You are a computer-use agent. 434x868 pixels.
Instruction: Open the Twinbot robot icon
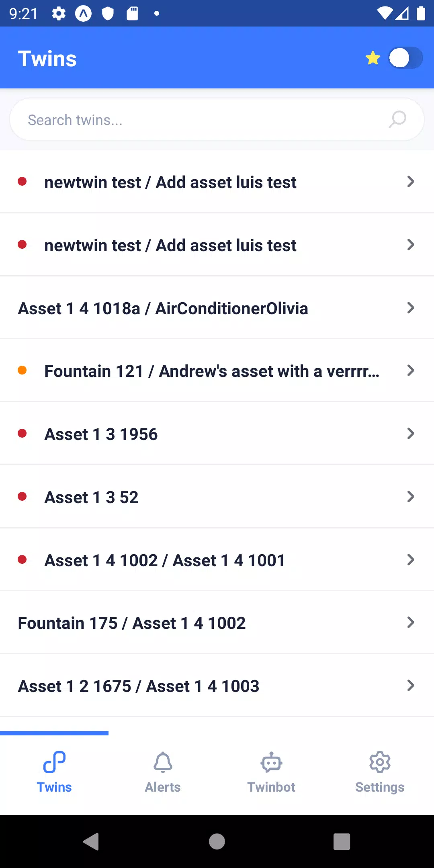coord(271,762)
